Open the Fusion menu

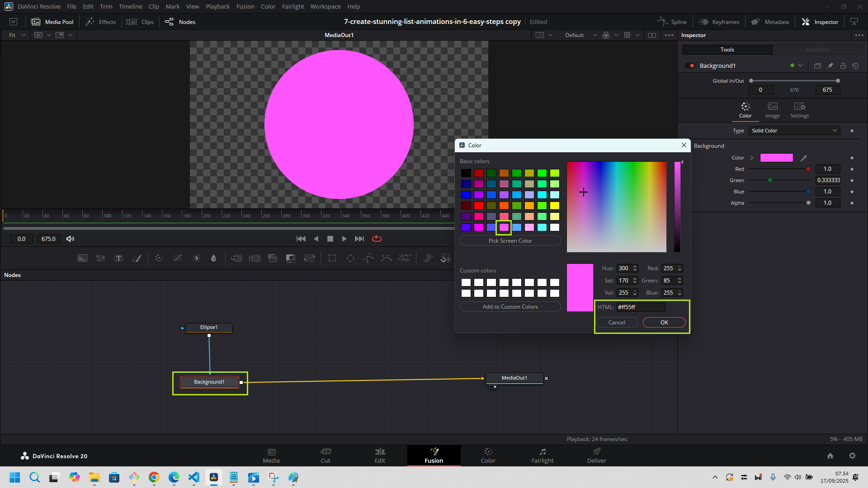coord(245,6)
